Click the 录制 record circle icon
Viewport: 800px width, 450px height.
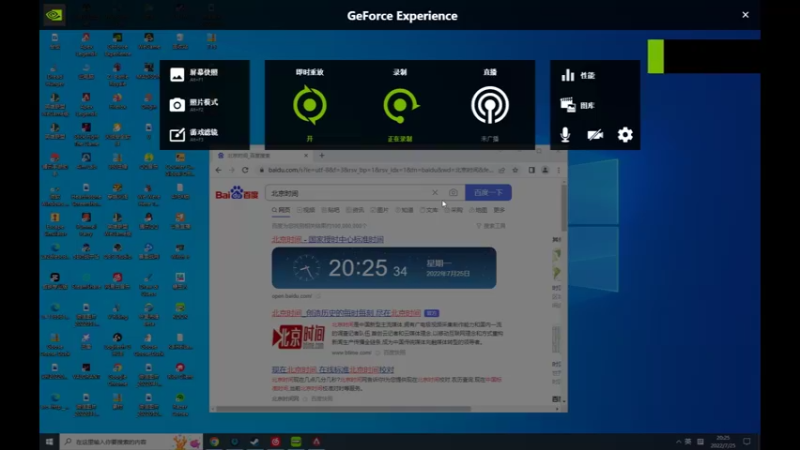[x=401, y=105]
